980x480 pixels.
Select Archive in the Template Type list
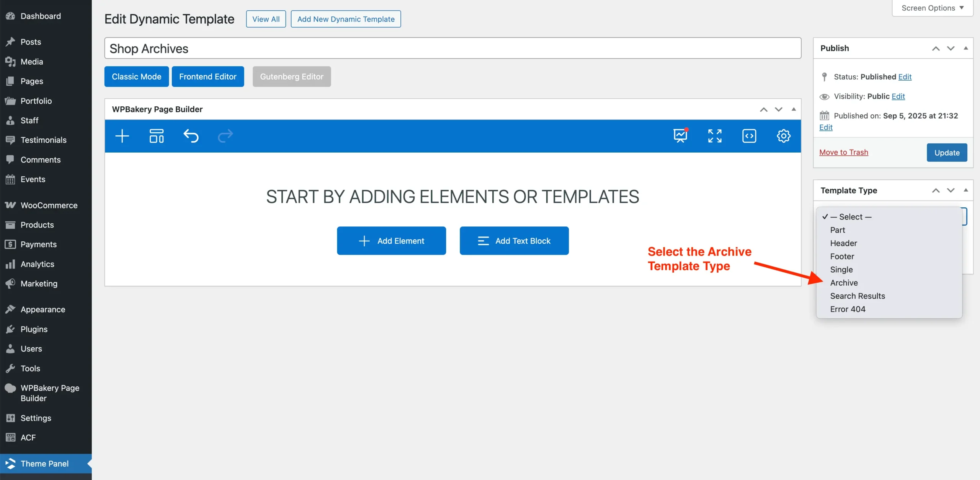[844, 283]
